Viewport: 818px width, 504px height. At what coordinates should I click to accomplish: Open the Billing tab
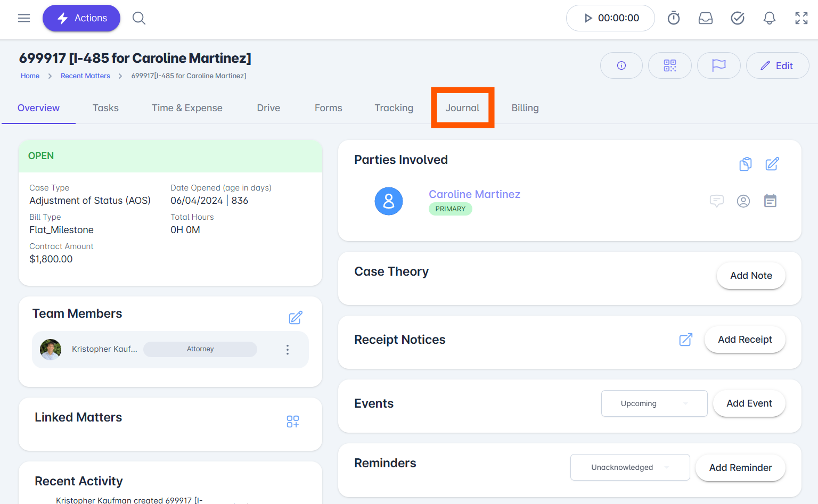pos(525,108)
